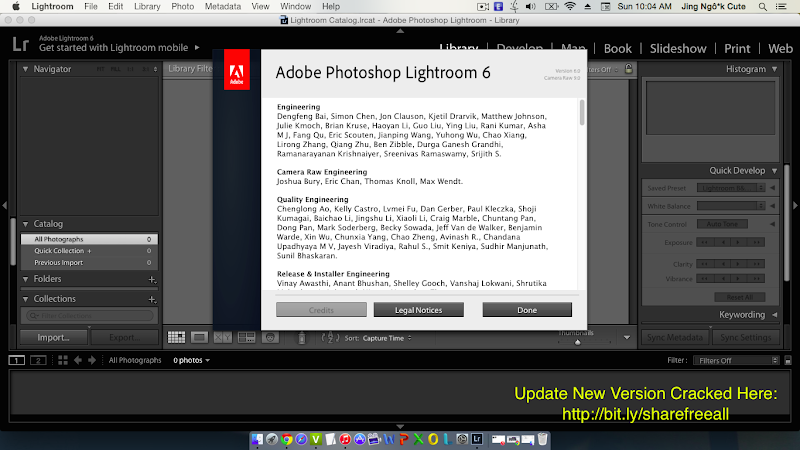Click the Painter spray can tool
The height and width of the screenshot is (450, 800).
coord(302,337)
